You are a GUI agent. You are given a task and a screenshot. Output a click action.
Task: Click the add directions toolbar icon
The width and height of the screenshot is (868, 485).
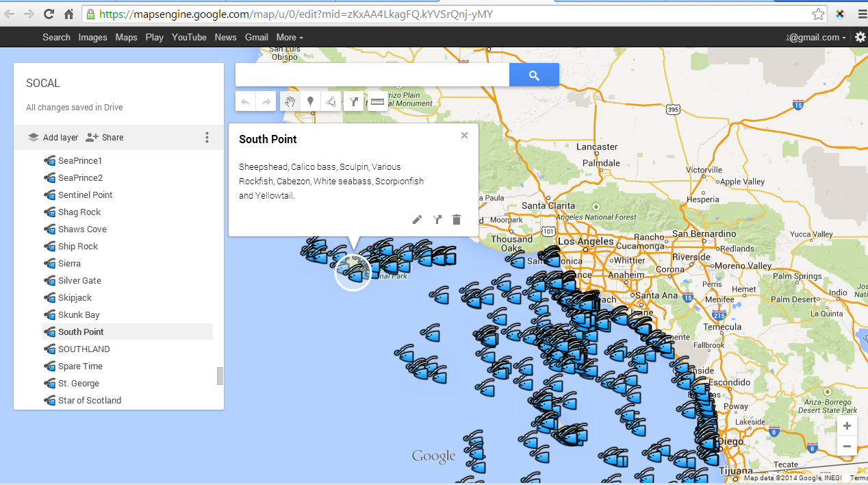[x=353, y=102]
